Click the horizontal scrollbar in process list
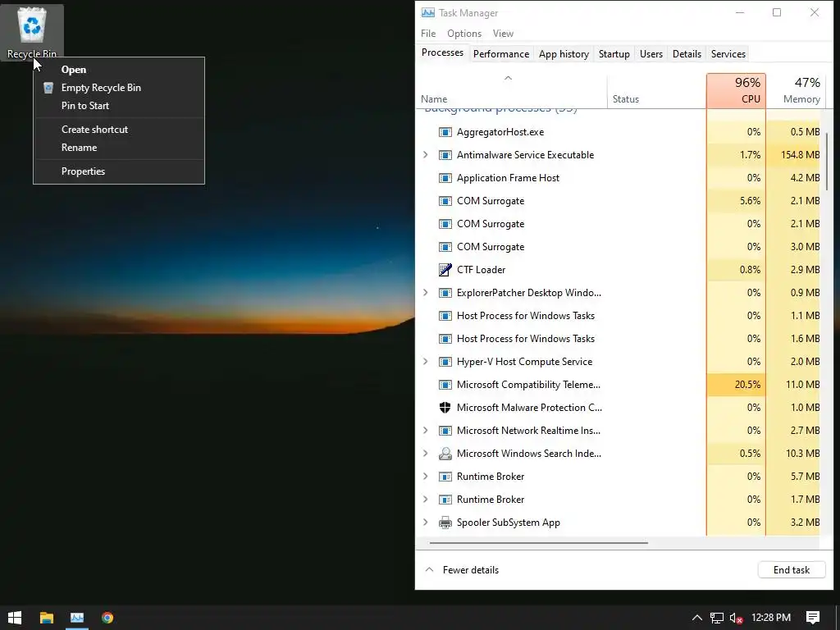 pyautogui.click(x=538, y=543)
